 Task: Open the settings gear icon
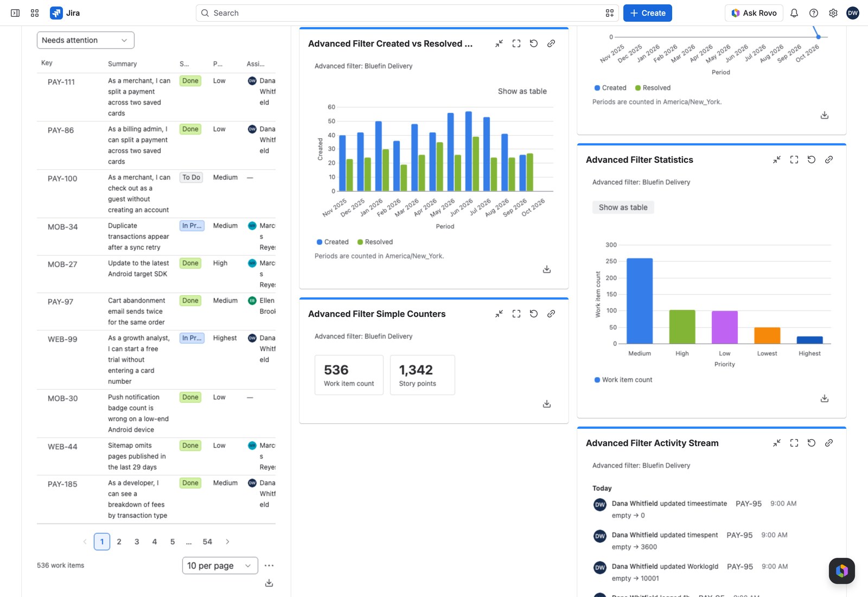[833, 13]
